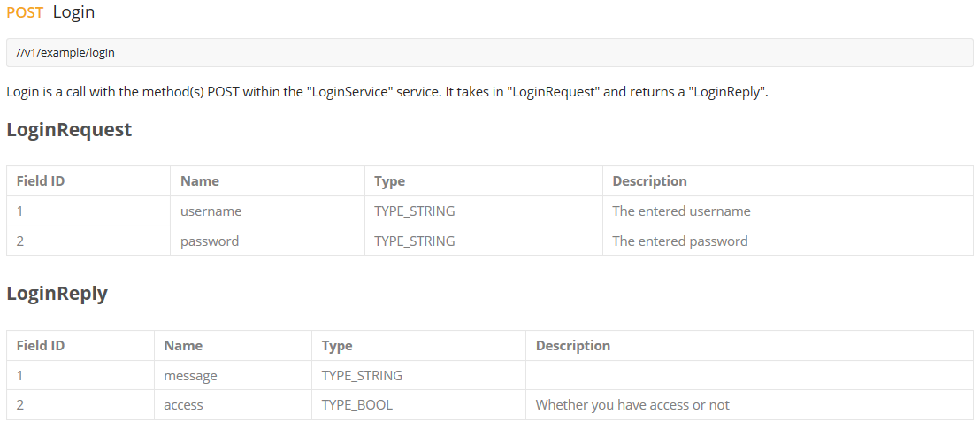Select the access field name cell
Viewport: 980px width, 429px height.
click(x=234, y=404)
